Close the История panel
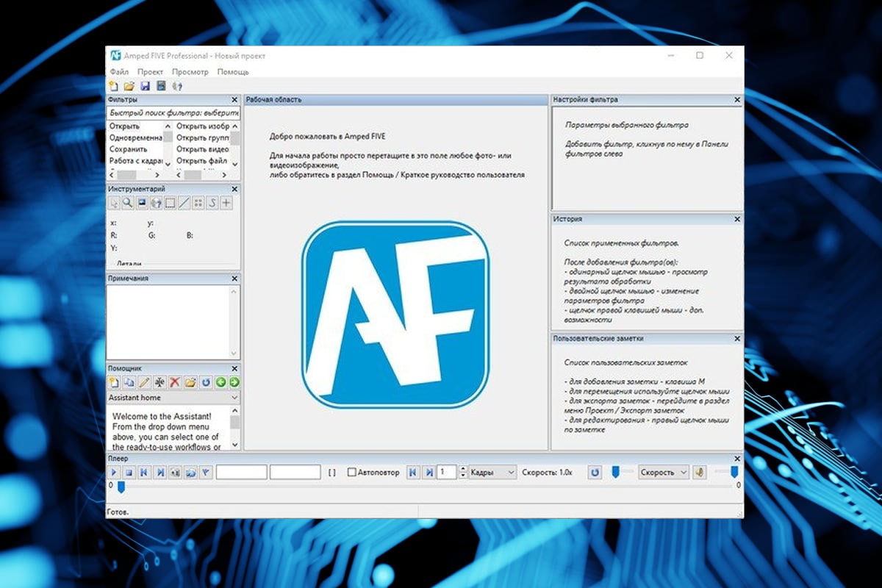 (737, 219)
